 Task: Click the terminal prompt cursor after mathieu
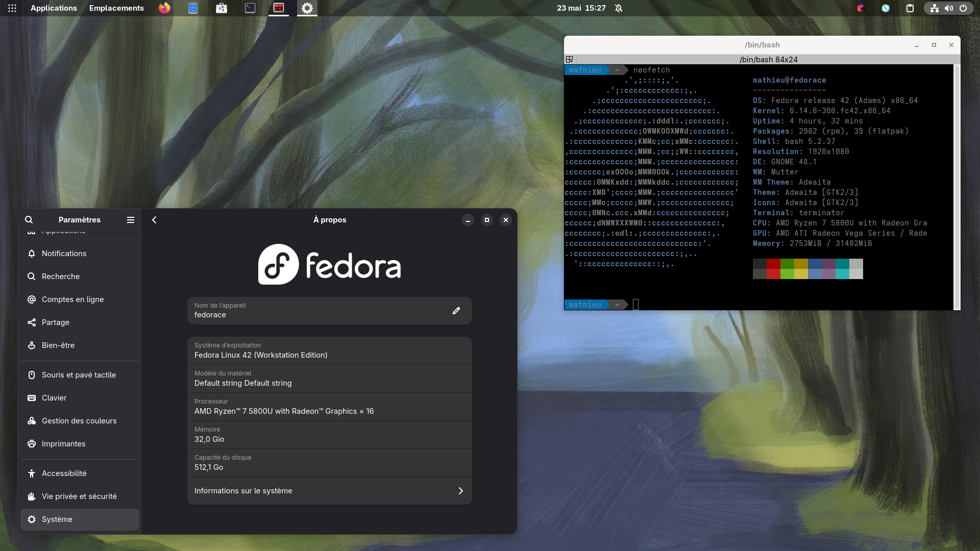[x=635, y=305]
